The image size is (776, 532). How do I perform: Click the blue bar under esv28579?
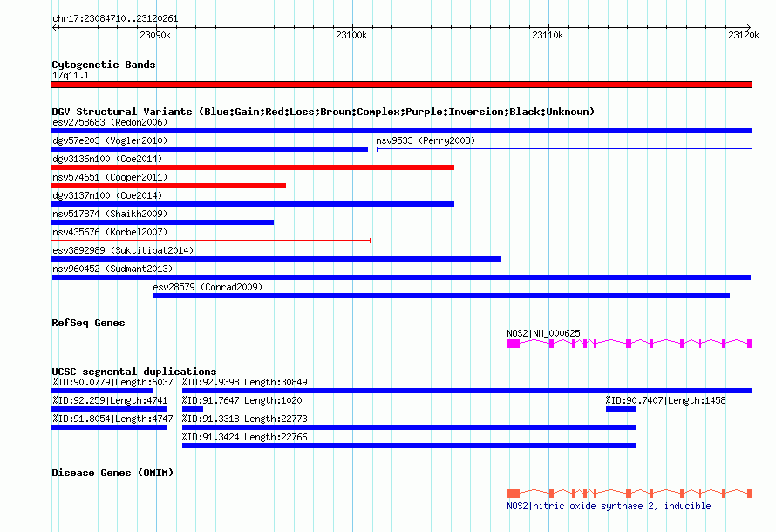pos(441,296)
